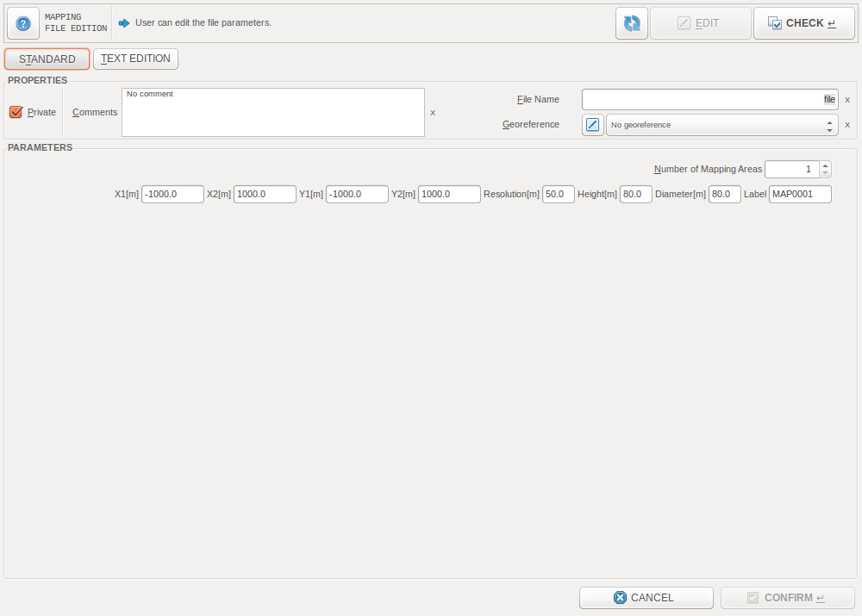This screenshot has width=862, height=616.
Task: Click the Number of Mapping Areas field
Action: tap(792, 169)
